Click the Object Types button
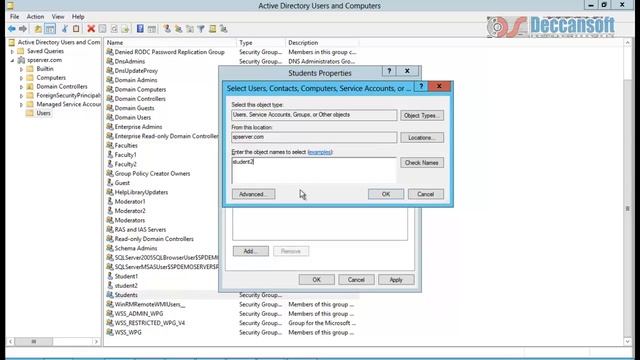The height and width of the screenshot is (360, 640). coord(422,116)
